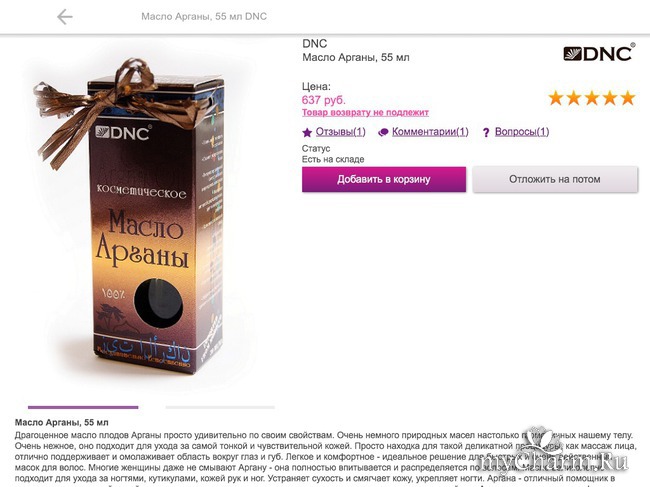Add the item with Добавить в корзину
This screenshot has width=650, height=487.
coord(384,179)
